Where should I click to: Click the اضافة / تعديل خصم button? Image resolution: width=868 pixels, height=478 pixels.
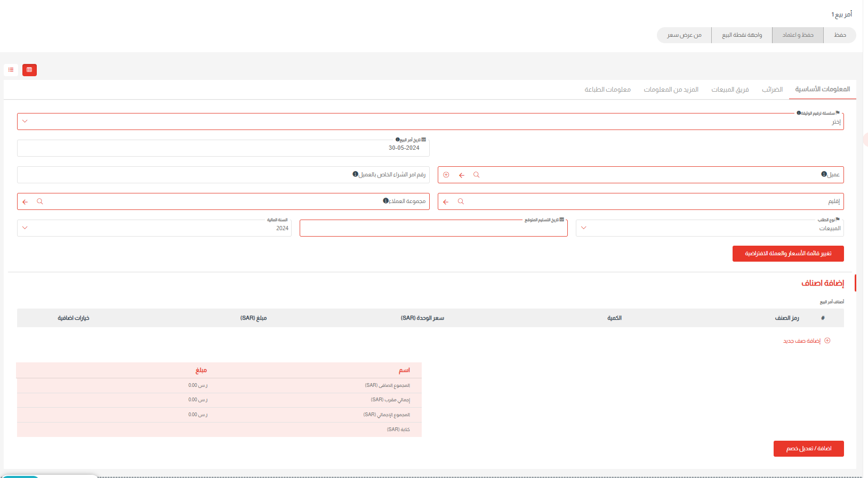808,449
